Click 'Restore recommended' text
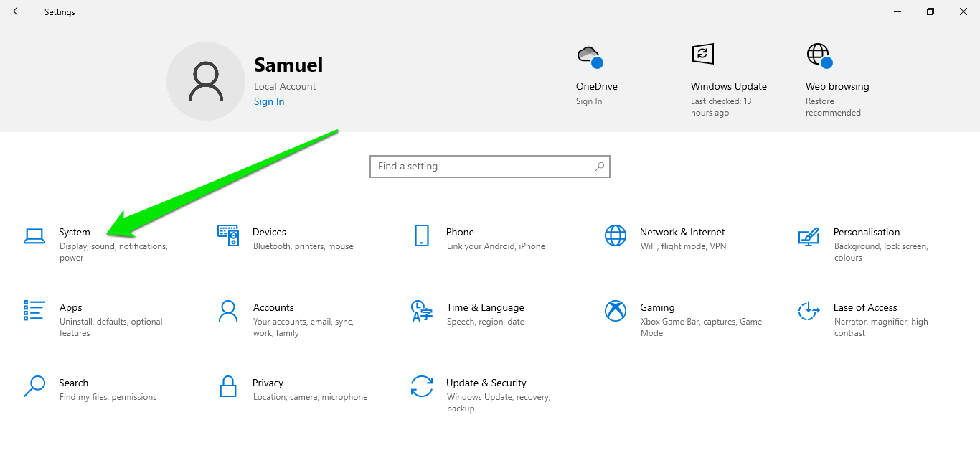This screenshot has width=980, height=476. (x=833, y=107)
